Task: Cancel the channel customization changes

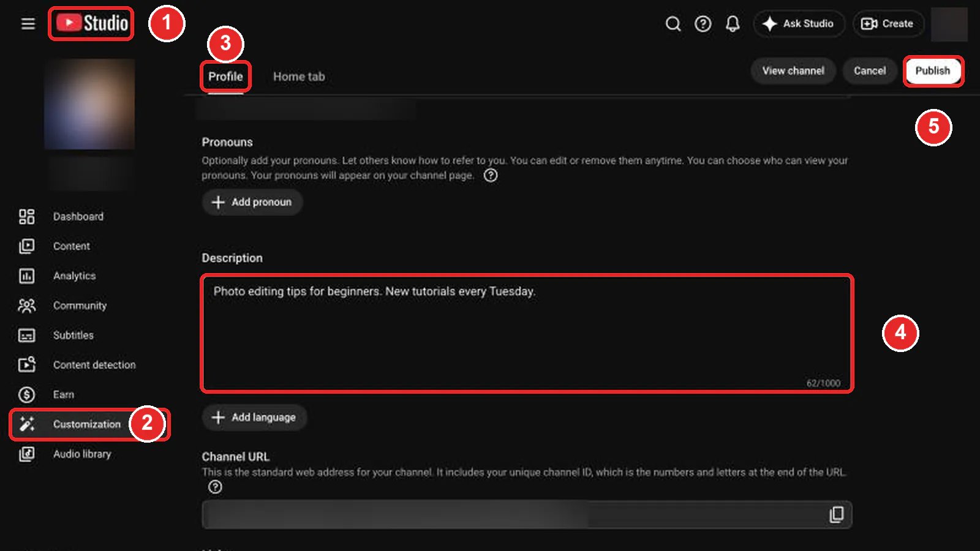Action: coord(870,71)
